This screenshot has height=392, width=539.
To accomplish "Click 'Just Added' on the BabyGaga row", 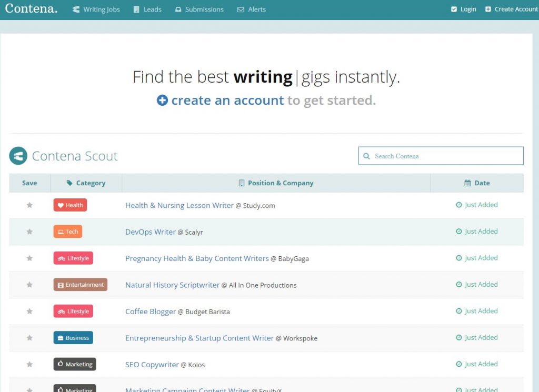I will (x=477, y=258).
